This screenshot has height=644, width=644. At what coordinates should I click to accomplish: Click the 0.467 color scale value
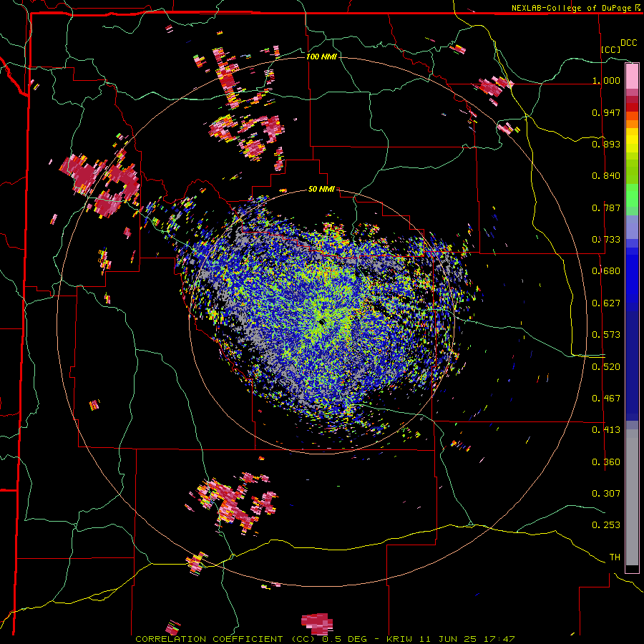click(x=606, y=399)
